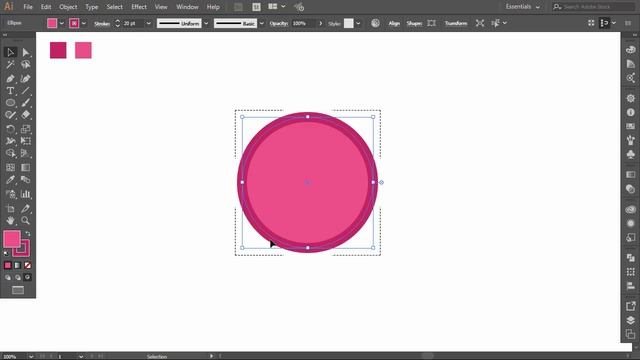Select the Paintbrush tool
Screen dimensions: 640x360
pyautogui.click(x=26, y=102)
